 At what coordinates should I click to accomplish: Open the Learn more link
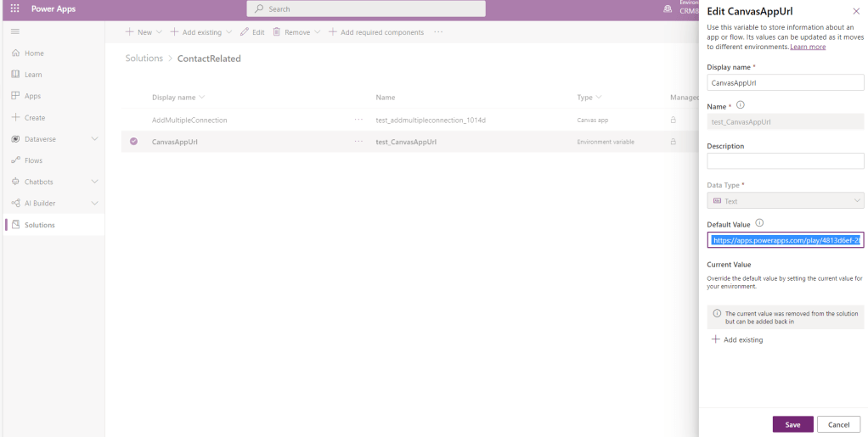pyautogui.click(x=808, y=47)
